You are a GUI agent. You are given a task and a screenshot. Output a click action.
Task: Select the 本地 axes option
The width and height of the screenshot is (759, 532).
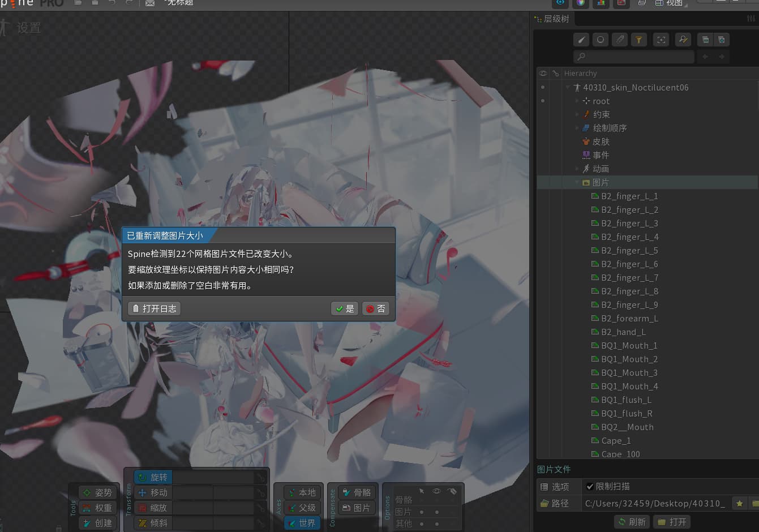(302, 492)
